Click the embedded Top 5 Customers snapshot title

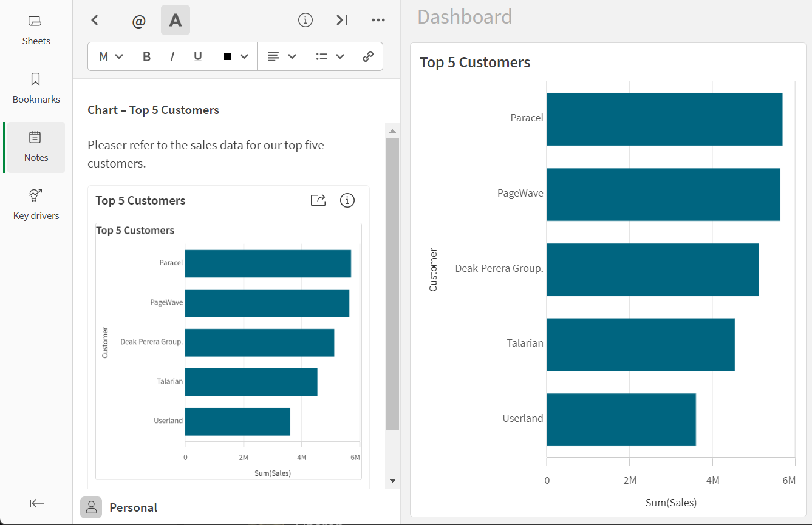click(140, 200)
